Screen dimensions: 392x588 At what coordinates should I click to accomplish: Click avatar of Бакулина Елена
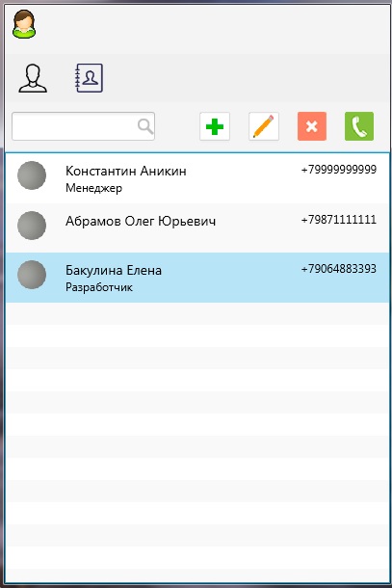[32, 275]
